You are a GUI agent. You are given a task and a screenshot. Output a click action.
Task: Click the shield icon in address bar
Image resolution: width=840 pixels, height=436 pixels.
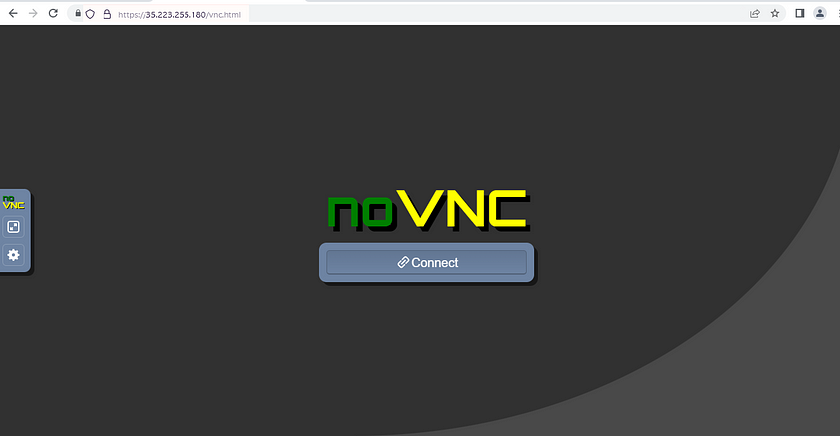(x=91, y=14)
